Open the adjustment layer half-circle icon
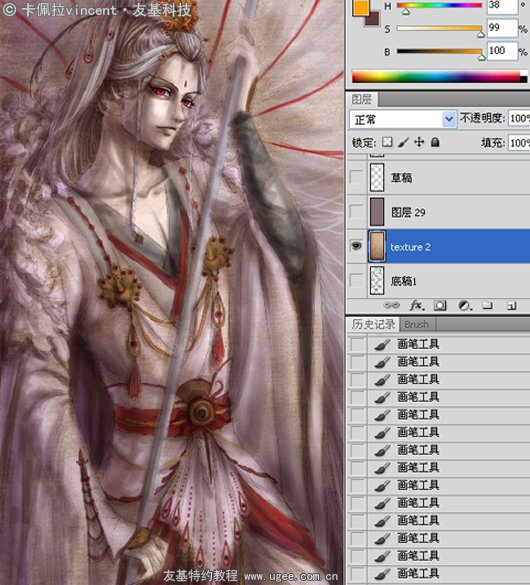 tap(465, 306)
